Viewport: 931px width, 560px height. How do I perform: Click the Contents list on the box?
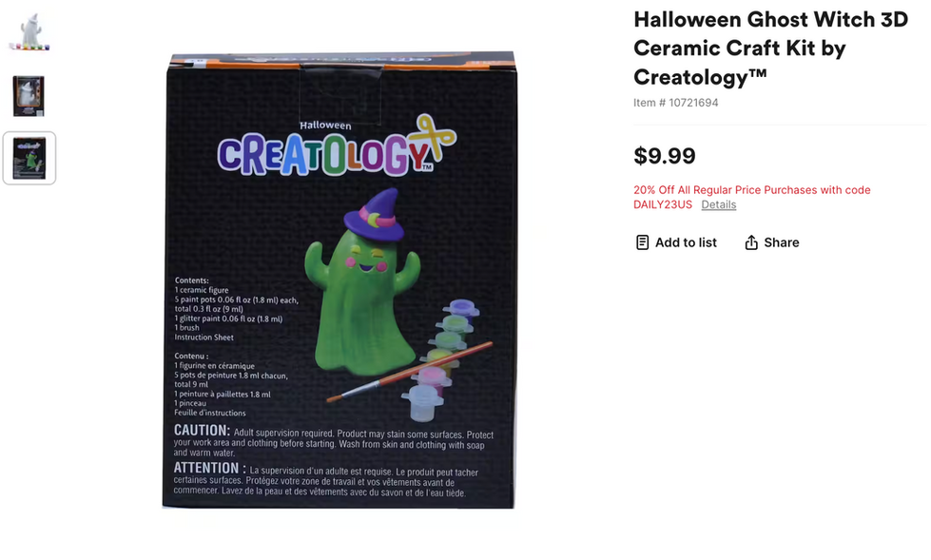coord(236,309)
